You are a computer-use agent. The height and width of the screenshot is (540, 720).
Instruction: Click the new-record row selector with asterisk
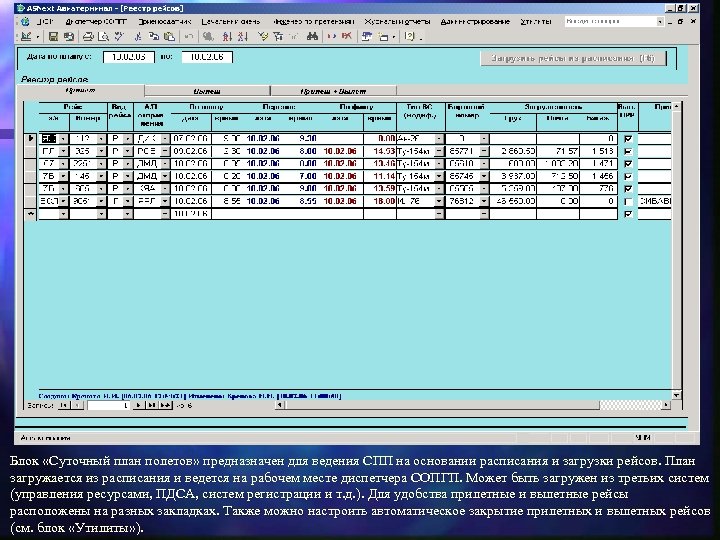click(31, 214)
